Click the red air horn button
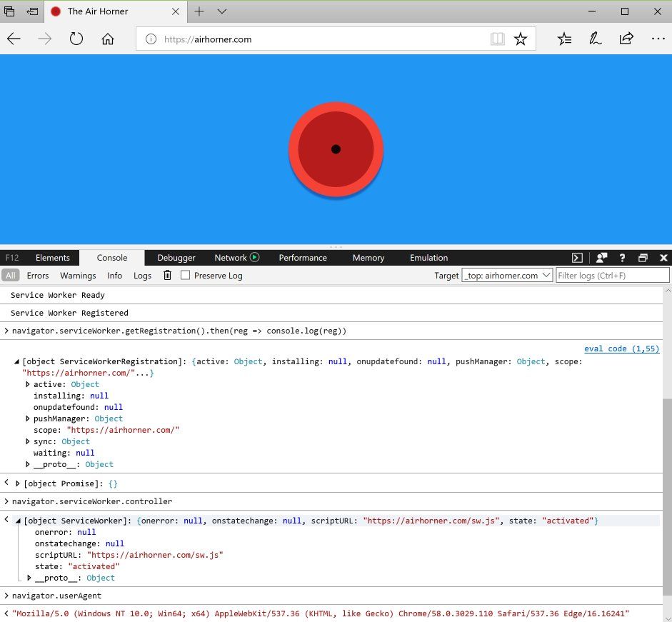The width and height of the screenshot is (672, 622). pos(336,149)
